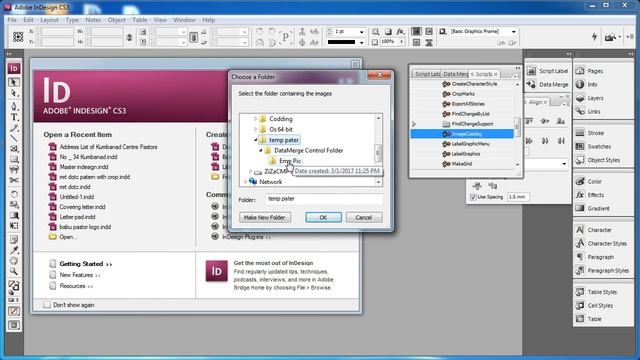
Task: Select the MakeGrid script
Action: coord(462,164)
